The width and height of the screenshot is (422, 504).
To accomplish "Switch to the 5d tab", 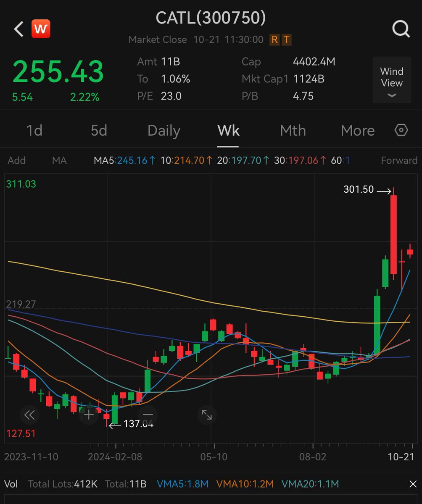I will (99, 131).
